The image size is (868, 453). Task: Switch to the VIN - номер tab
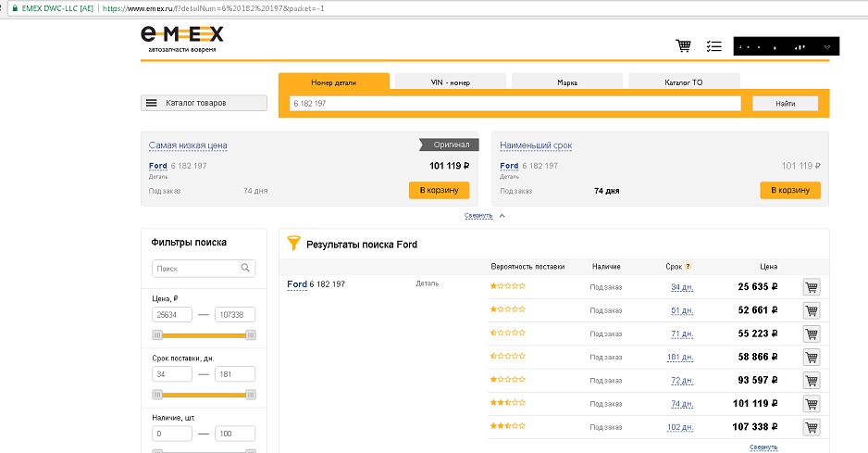pos(450,82)
